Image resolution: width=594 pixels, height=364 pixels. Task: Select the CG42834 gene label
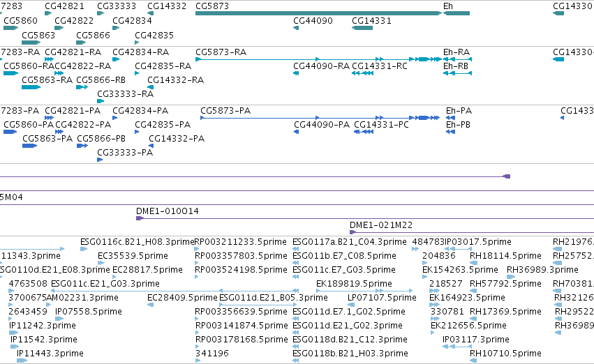point(132,21)
